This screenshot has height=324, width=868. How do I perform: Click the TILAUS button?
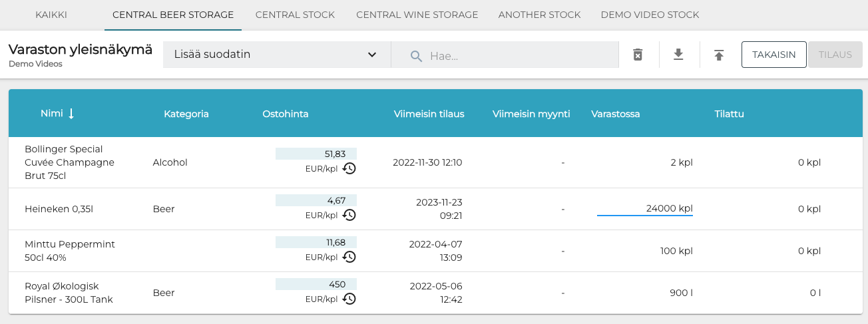(835, 55)
